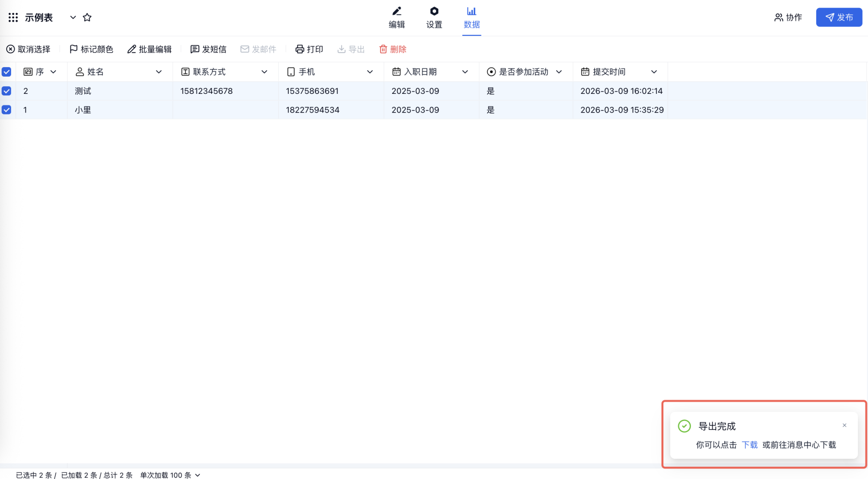Click the green success checkmark icon
868x479 pixels.
coord(684,426)
